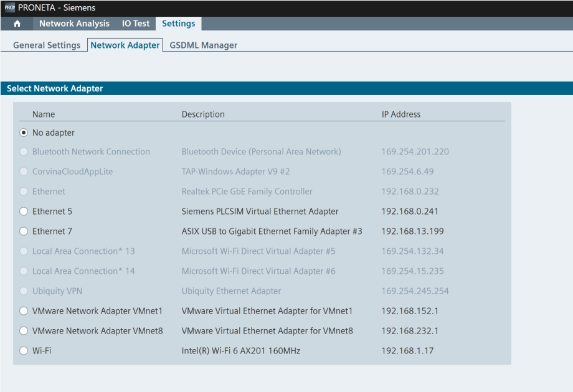Click the Name column header

[44, 114]
